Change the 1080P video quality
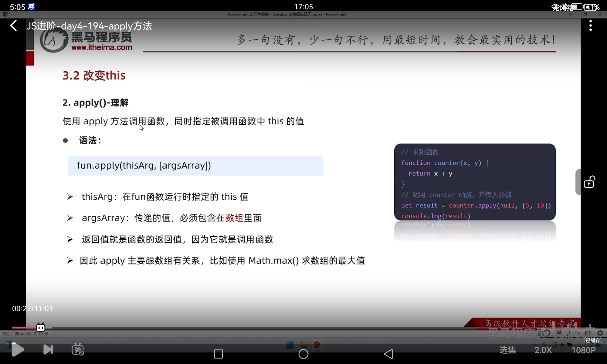The image size is (607, 364). pyautogui.click(x=583, y=350)
